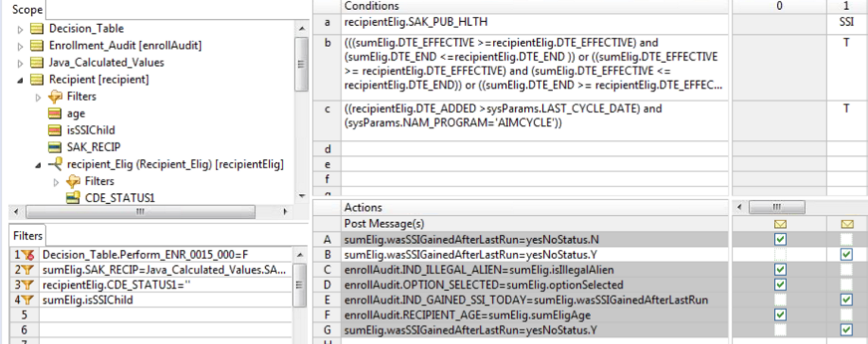This screenshot has width=868, height=344.
Task: Click funnel icon on filter row 3
Action: (28, 286)
